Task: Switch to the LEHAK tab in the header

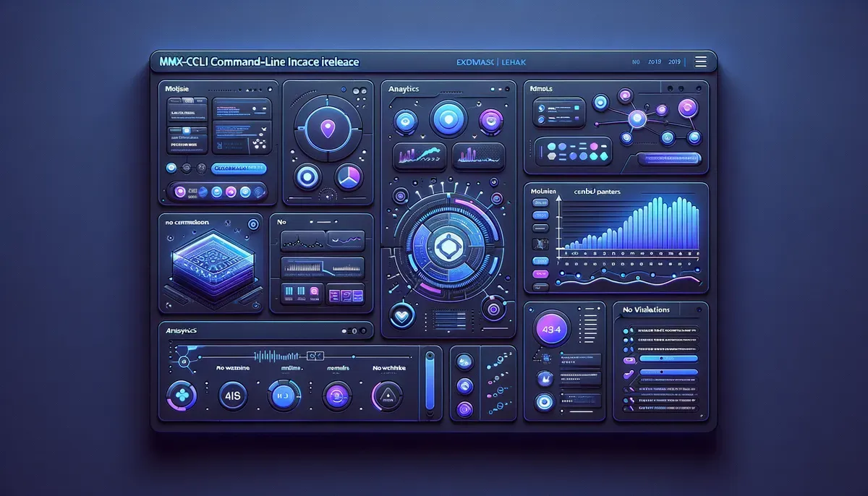Action: 514,62
